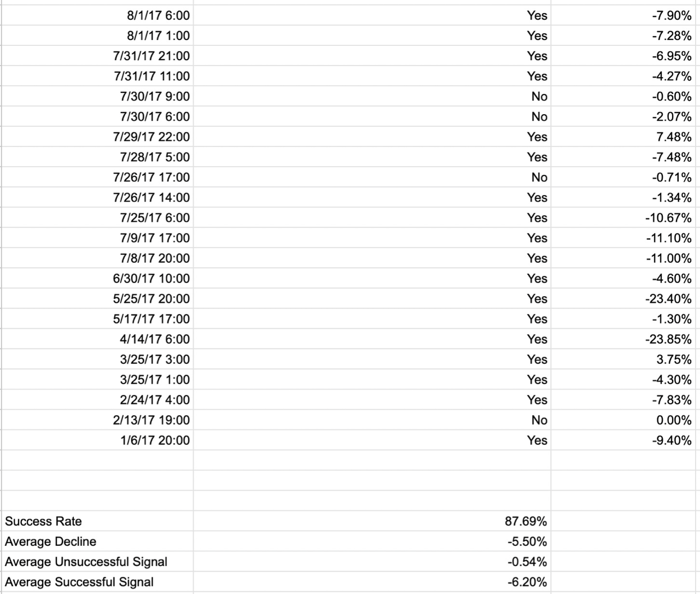Click the -23.40% value cell

(626, 298)
